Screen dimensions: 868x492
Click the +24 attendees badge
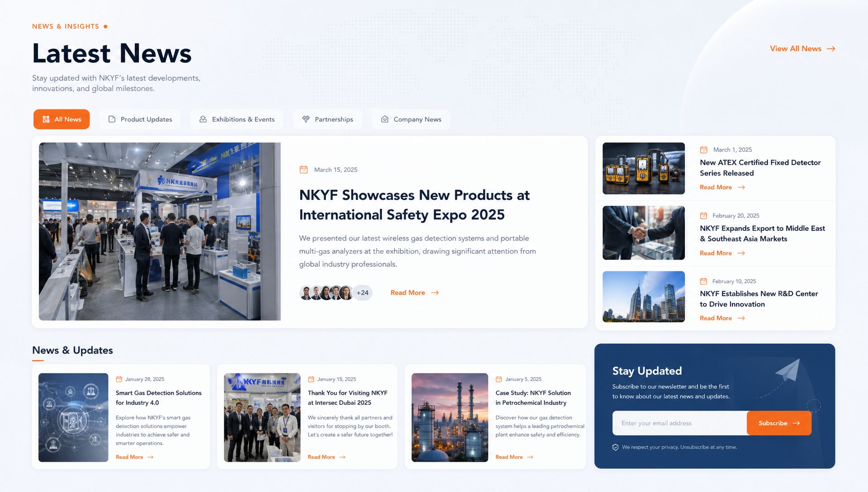click(x=362, y=293)
